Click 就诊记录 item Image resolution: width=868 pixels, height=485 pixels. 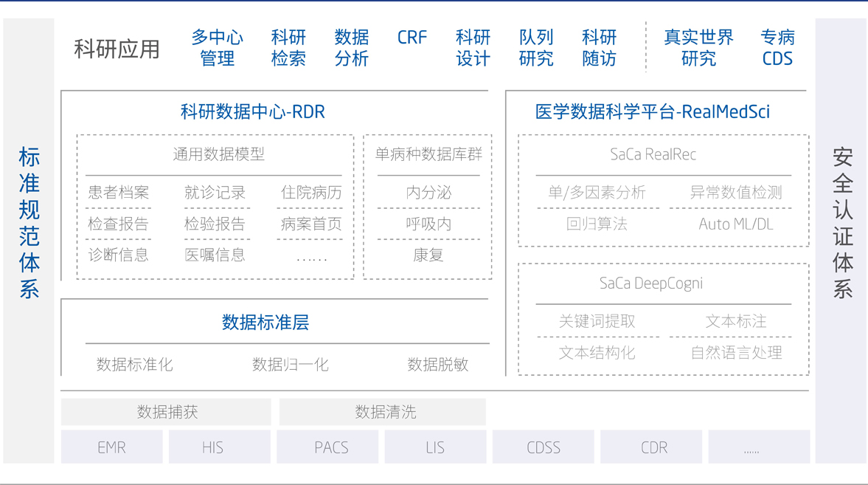click(x=215, y=193)
